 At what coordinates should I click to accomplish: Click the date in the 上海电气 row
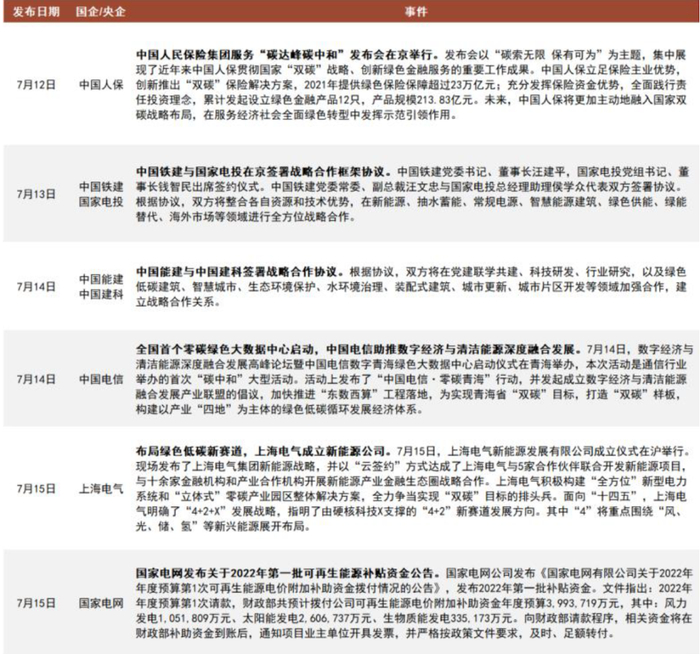coord(36,489)
